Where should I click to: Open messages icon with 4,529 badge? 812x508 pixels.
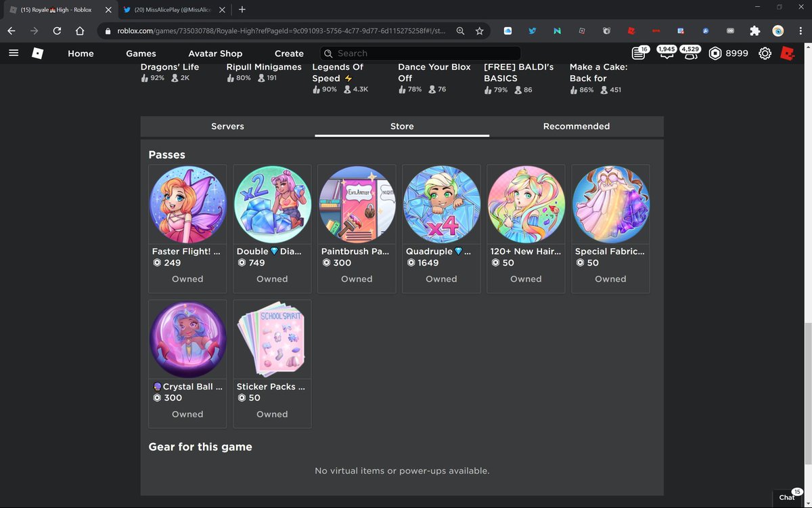click(691, 53)
